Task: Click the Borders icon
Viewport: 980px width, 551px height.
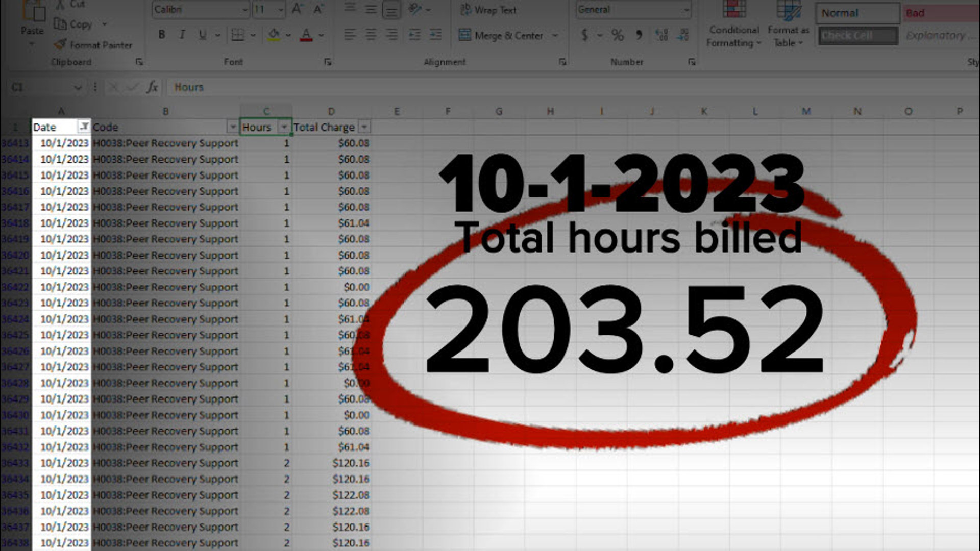Action: pyautogui.click(x=237, y=35)
